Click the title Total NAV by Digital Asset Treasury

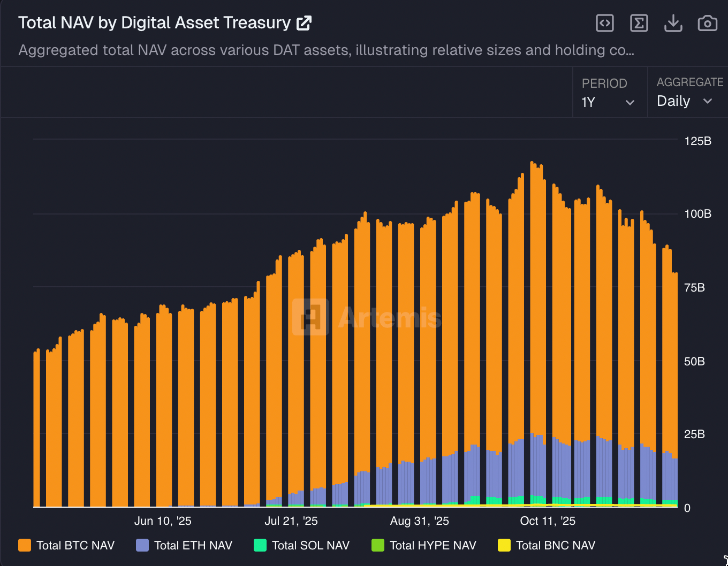click(x=155, y=22)
